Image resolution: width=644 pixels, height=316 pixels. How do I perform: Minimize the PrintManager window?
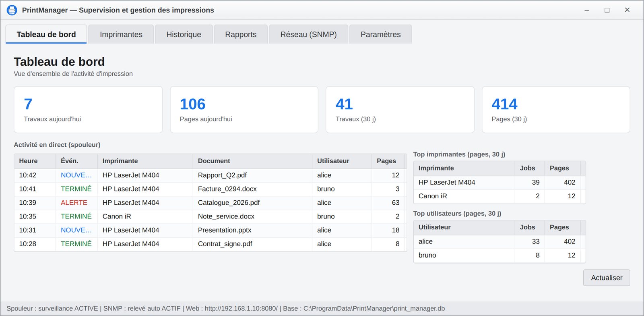click(x=587, y=10)
